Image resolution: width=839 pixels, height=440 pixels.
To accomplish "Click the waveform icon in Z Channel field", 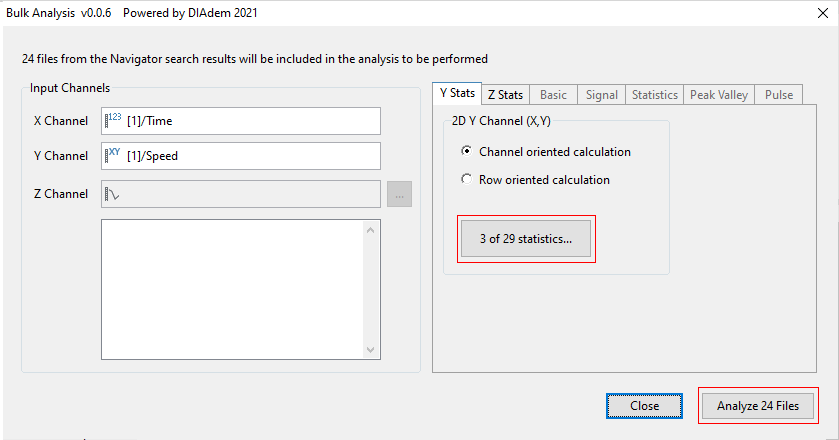I will 113,194.
